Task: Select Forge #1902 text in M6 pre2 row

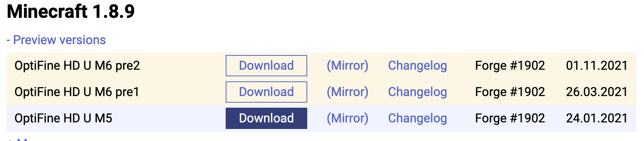Action: tap(510, 65)
